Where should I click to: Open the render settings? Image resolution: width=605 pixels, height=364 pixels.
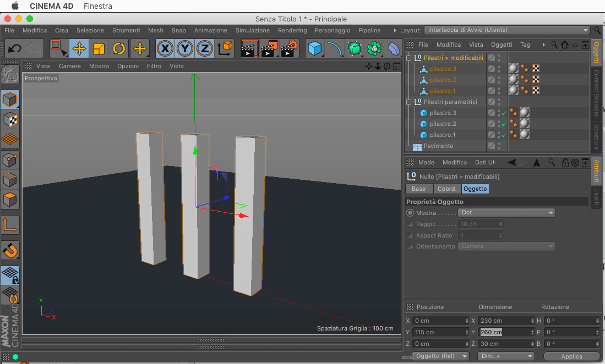coord(290,48)
